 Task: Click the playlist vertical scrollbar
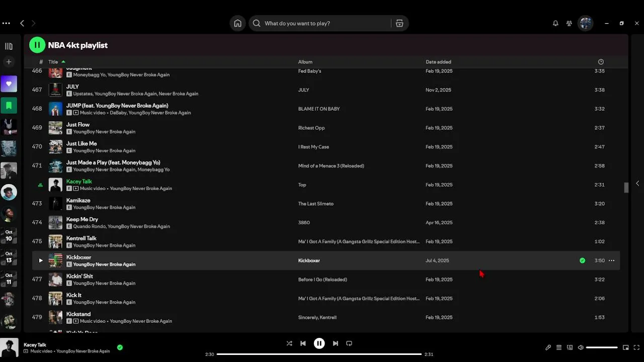(x=626, y=188)
